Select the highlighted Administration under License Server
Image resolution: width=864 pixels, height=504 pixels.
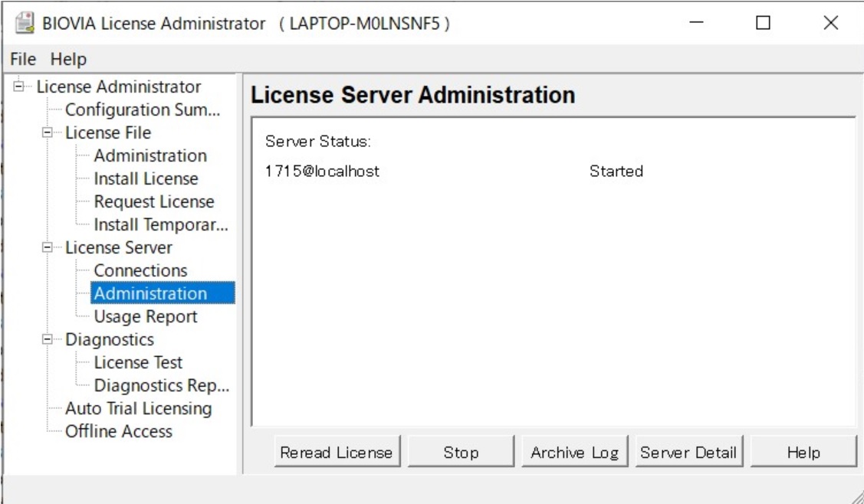[163, 293]
